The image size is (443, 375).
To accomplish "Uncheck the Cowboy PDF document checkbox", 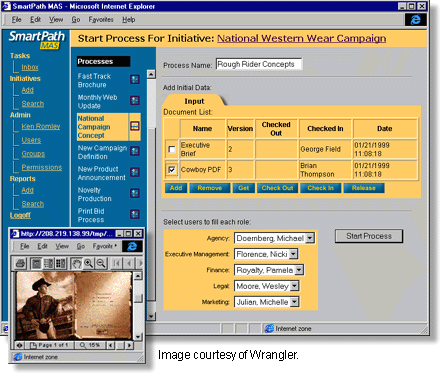I will [172, 170].
